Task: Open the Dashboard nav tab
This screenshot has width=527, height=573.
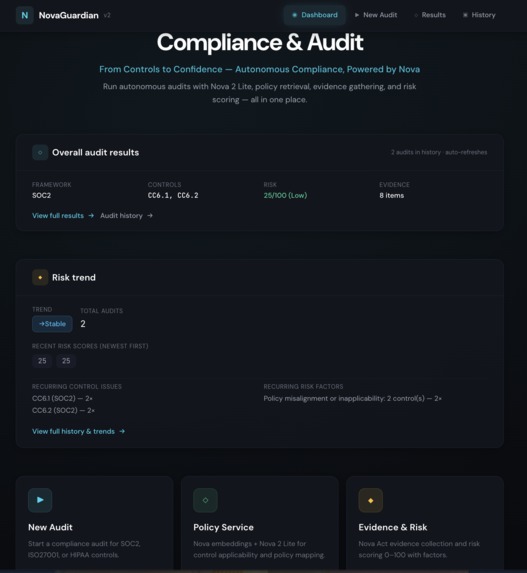Action: (x=315, y=15)
